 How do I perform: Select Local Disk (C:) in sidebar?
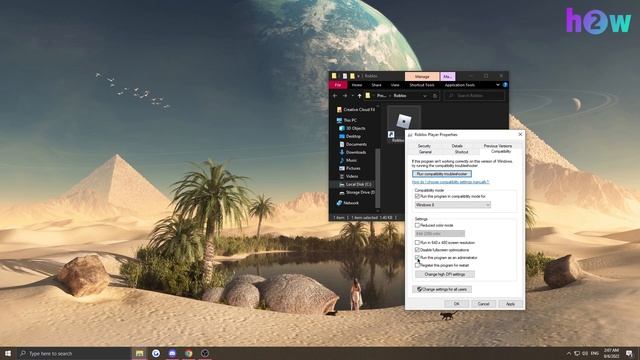(354, 184)
